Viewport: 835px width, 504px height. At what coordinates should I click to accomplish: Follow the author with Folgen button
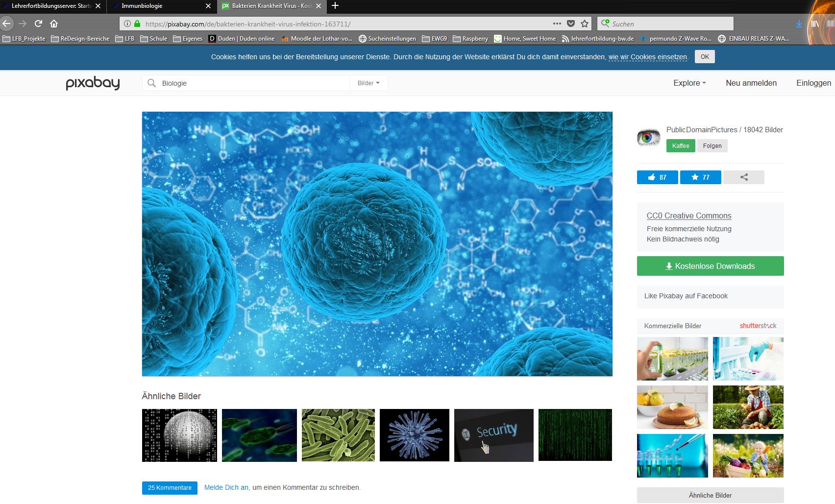[x=712, y=146]
